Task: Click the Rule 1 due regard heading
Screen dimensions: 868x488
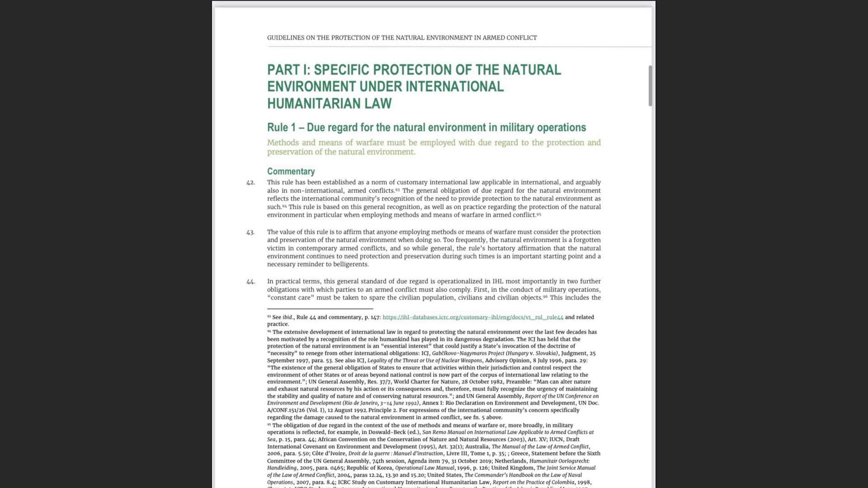Action: (x=426, y=127)
